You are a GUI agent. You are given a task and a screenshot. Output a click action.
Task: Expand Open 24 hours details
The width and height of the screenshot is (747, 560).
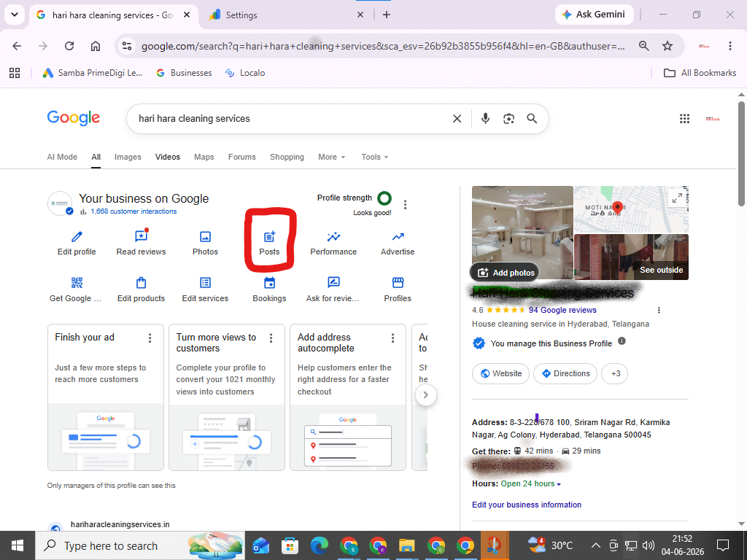click(x=531, y=484)
